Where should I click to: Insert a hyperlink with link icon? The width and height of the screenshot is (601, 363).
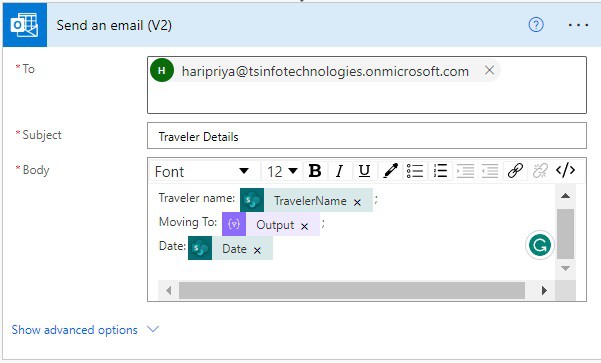[x=515, y=171]
